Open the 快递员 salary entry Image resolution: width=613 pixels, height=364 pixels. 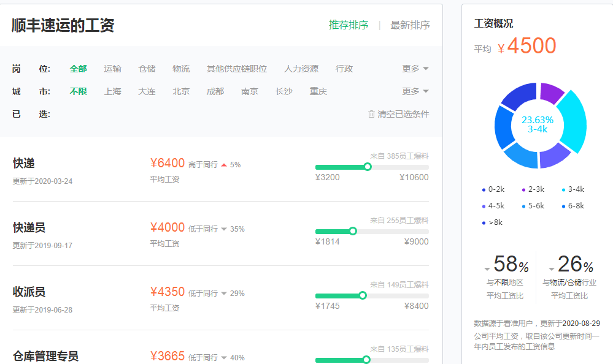(x=29, y=228)
